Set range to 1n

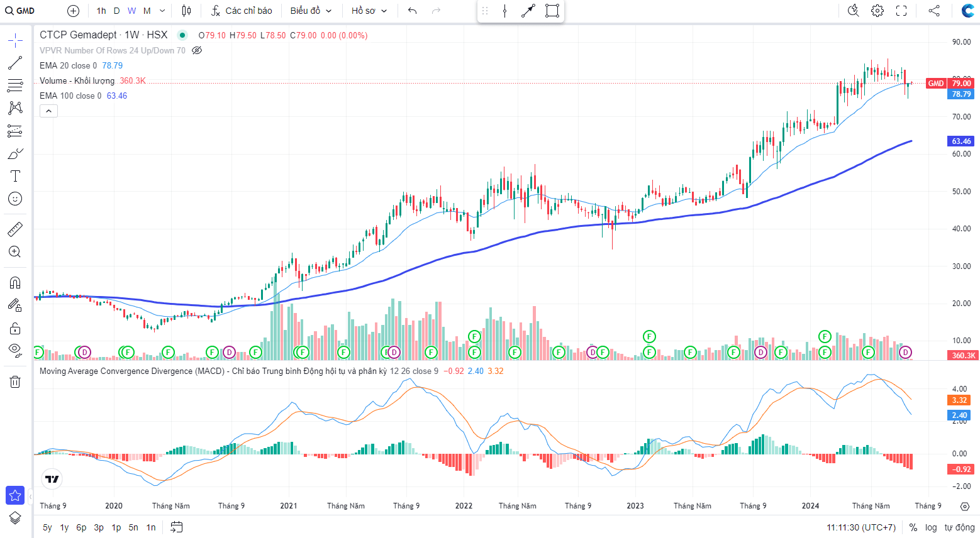click(151, 527)
